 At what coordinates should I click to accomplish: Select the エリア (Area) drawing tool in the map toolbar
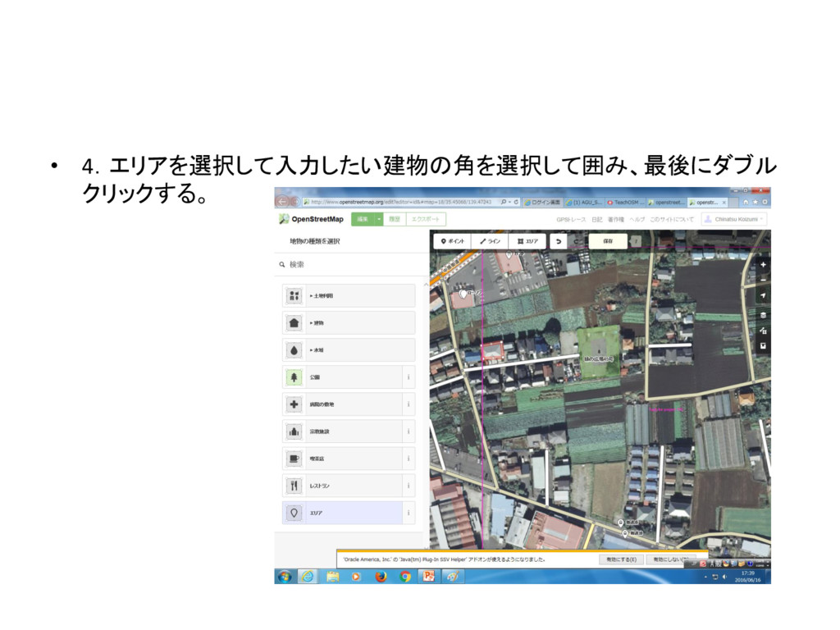pos(527,241)
